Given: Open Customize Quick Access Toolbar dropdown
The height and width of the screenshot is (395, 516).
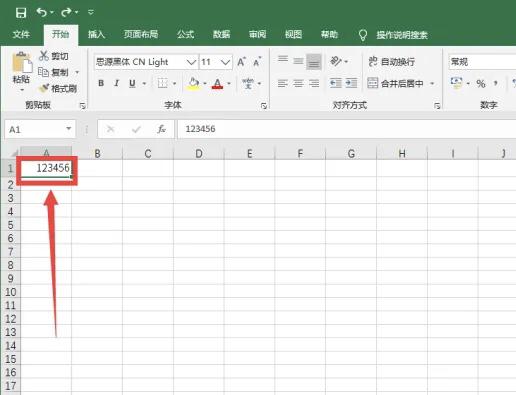Looking at the screenshot, I should 91,12.
